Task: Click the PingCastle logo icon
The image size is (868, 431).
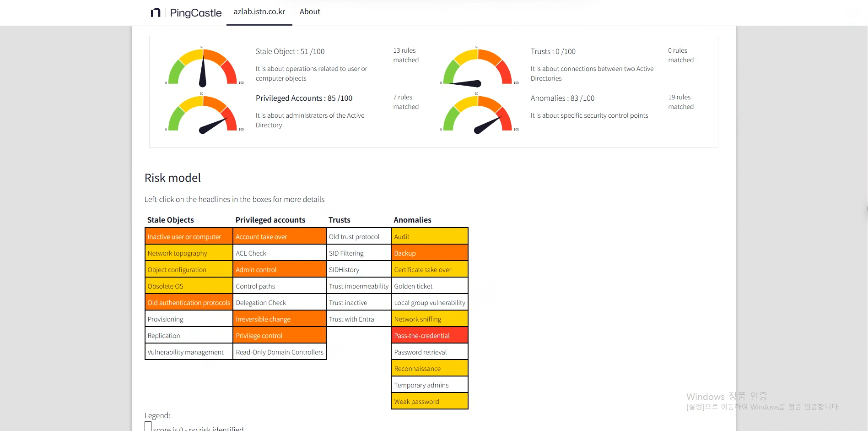Action: [156, 12]
